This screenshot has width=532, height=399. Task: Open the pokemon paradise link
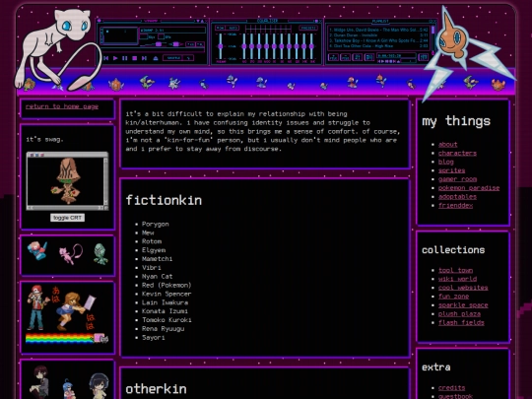click(x=469, y=187)
